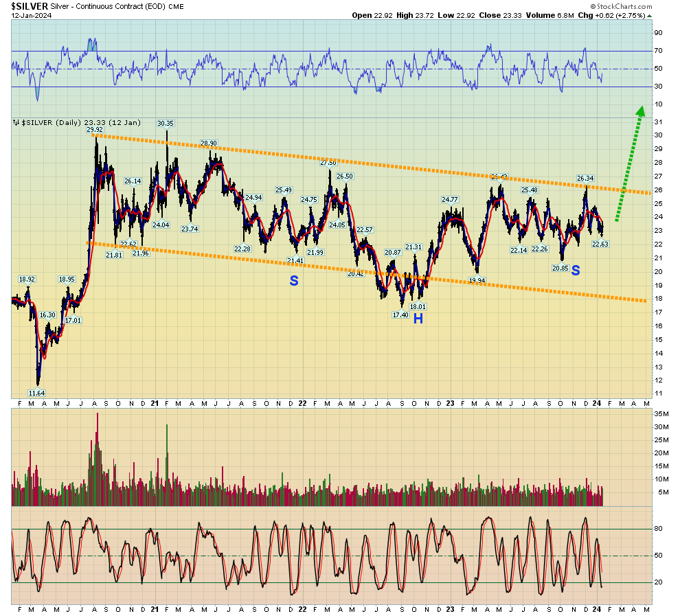The width and height of the screenshot is (680, 616).
Task: Click the right blue S shoulder label
Action: coord(576,271)
